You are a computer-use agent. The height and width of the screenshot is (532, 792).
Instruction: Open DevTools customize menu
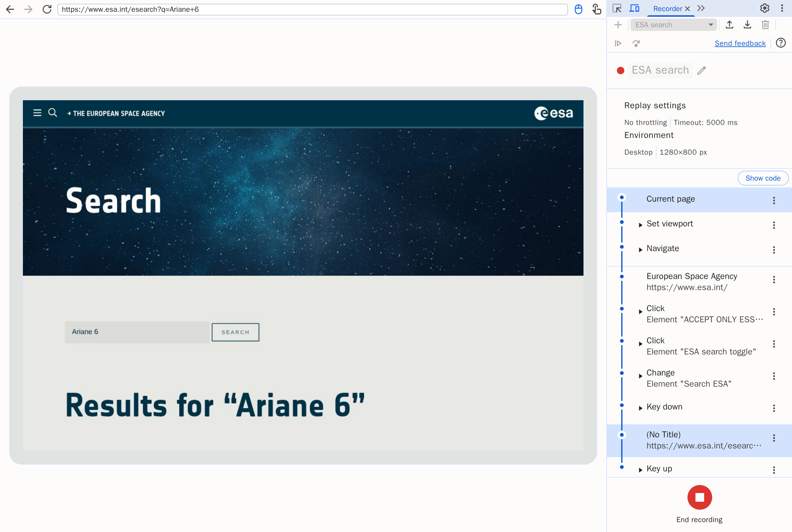(x=782, y=8)
